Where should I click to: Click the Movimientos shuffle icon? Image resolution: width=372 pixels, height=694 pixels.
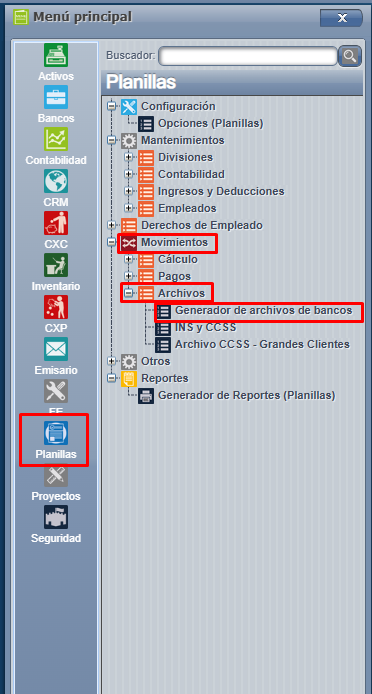[129, 243]
